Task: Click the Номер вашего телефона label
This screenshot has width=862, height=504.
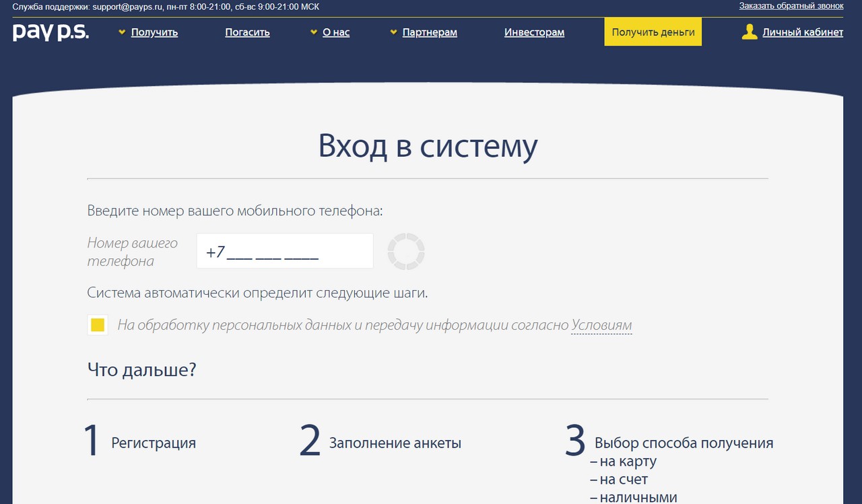Action: click(133, 252)
